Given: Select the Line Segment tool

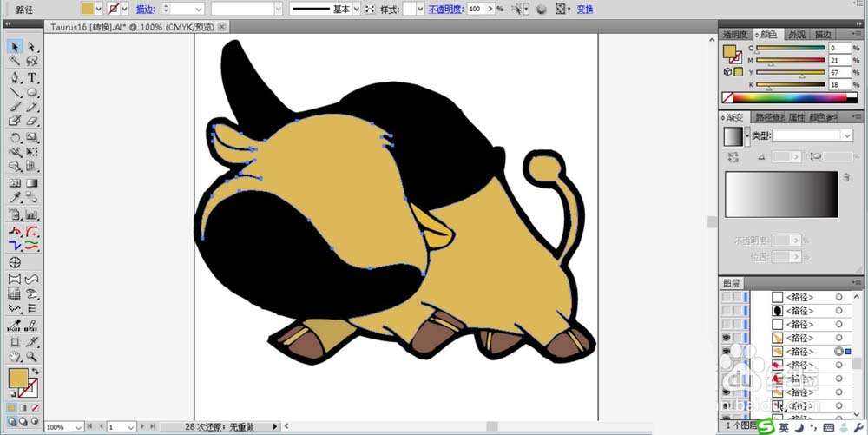Looking at the screenshot, I should pyautogui.click(x=15, y=92).
